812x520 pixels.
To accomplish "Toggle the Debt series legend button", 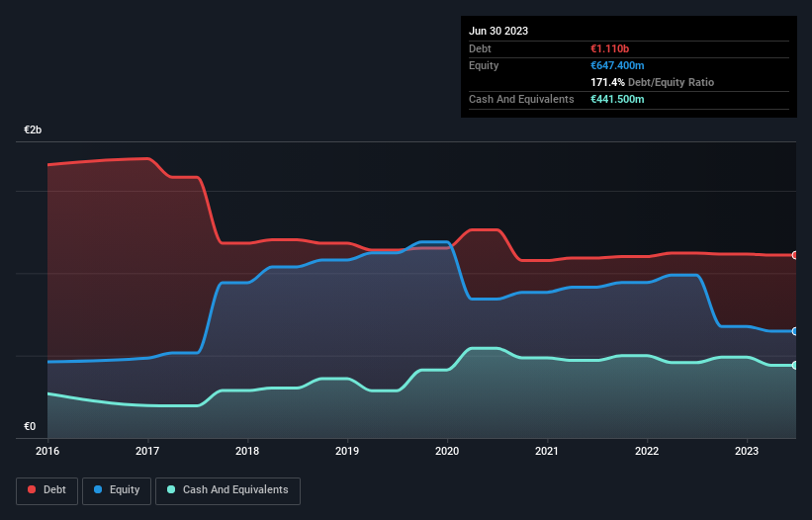I will [x=46, y=490].
